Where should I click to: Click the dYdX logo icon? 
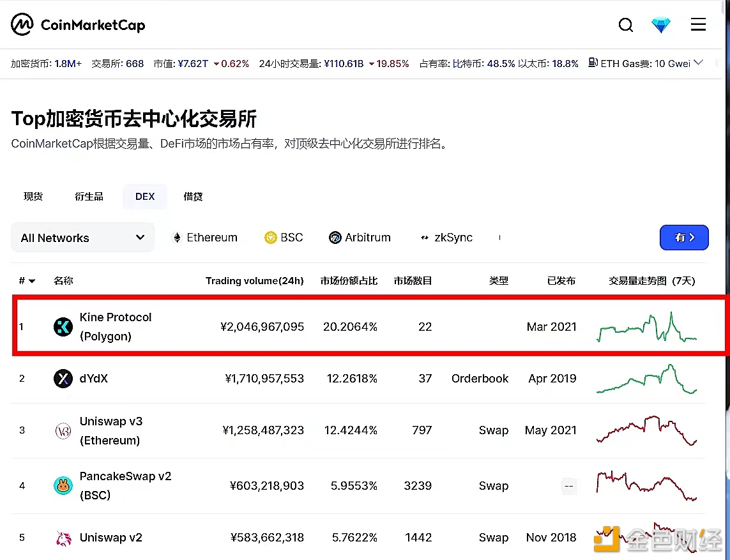(63, 379)
